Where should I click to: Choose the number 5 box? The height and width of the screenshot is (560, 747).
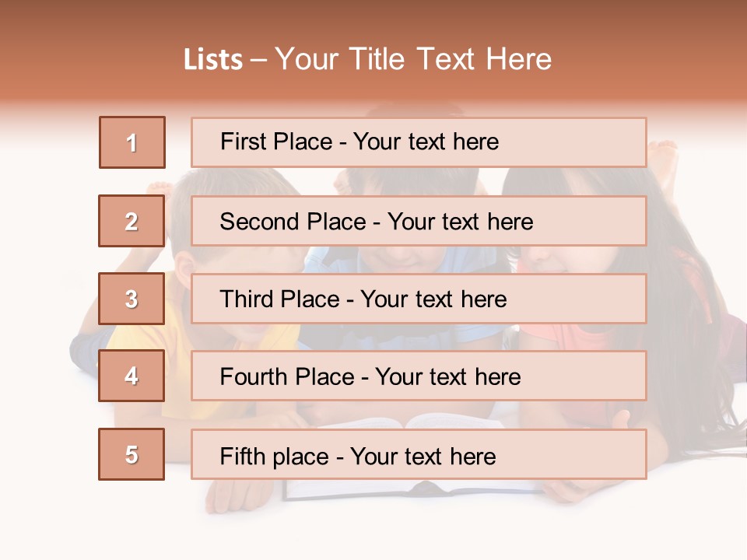point(132,454)
